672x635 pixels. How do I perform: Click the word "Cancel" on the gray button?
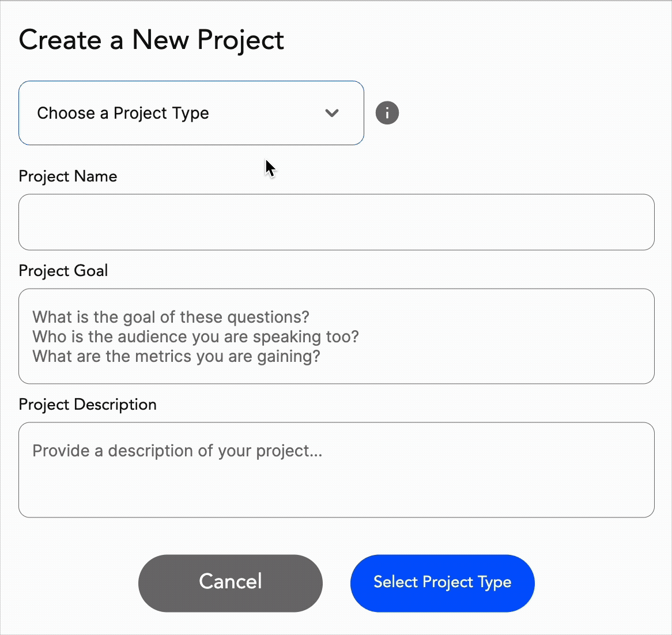(x=231, y=581)
